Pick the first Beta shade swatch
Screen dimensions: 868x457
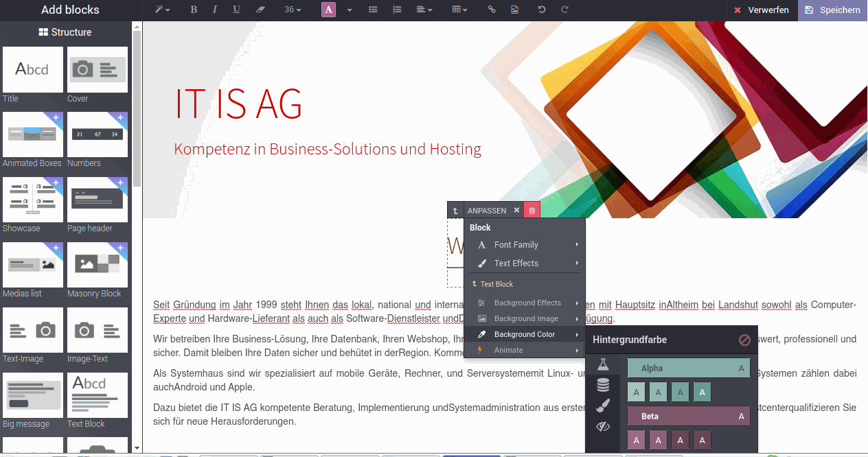coord(637,440)
